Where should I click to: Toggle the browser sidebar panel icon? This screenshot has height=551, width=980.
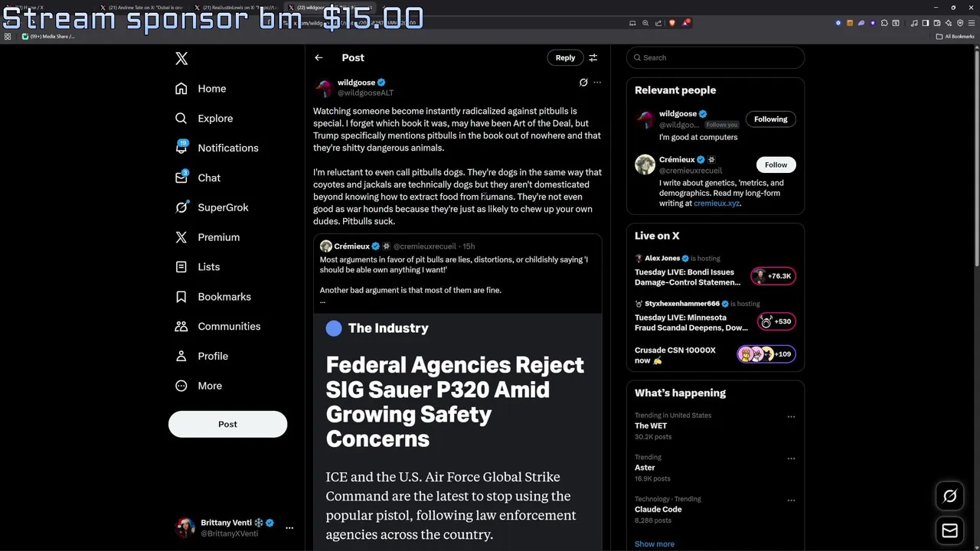coord(926,23)
